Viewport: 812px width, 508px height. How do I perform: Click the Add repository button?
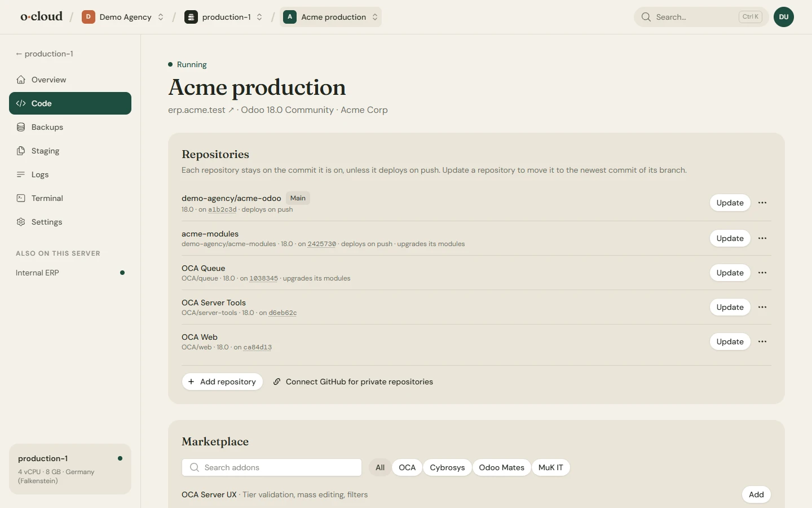coord(222,382)
